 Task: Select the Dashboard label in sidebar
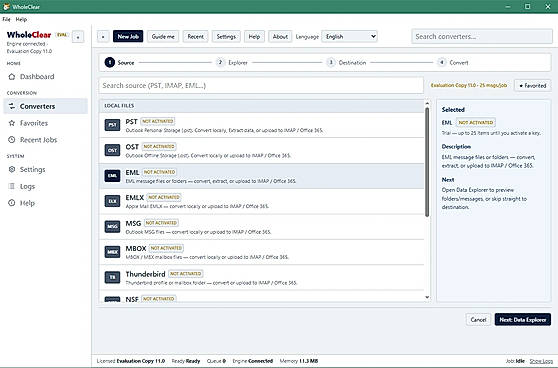[37, 77]
